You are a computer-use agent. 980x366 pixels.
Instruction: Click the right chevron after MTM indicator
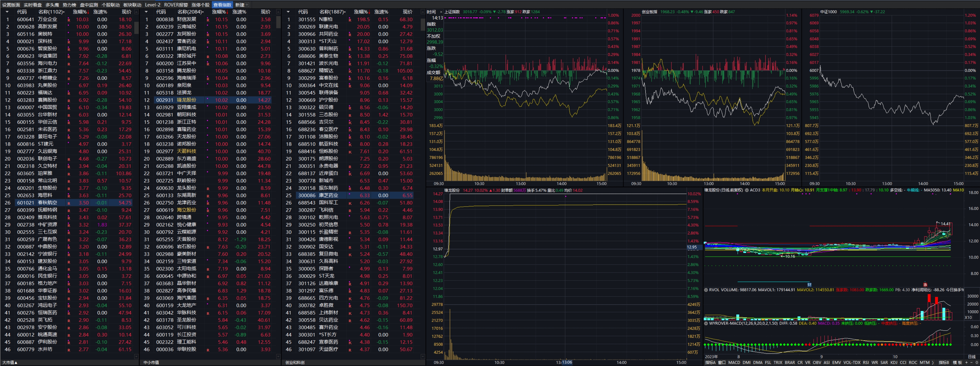[933, 363]
